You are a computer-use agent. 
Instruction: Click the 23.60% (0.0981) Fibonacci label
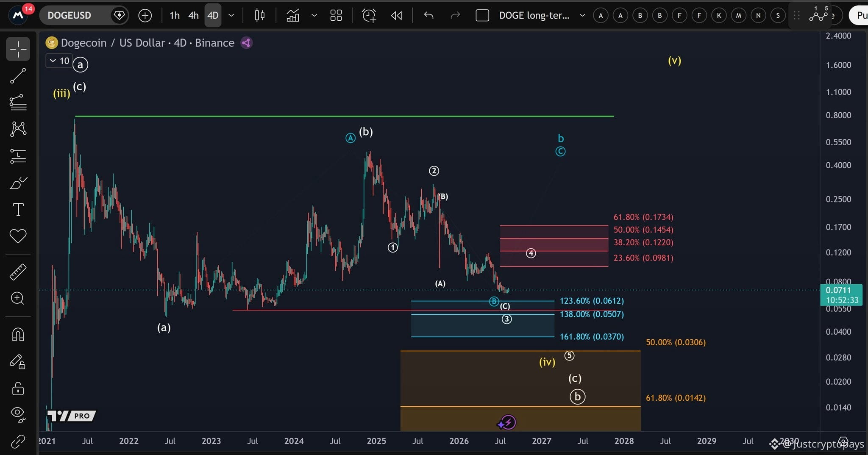(643, 258)
